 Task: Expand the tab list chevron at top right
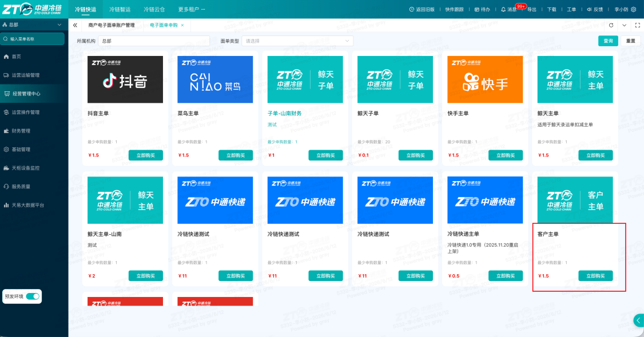click(x=625, y=26)
